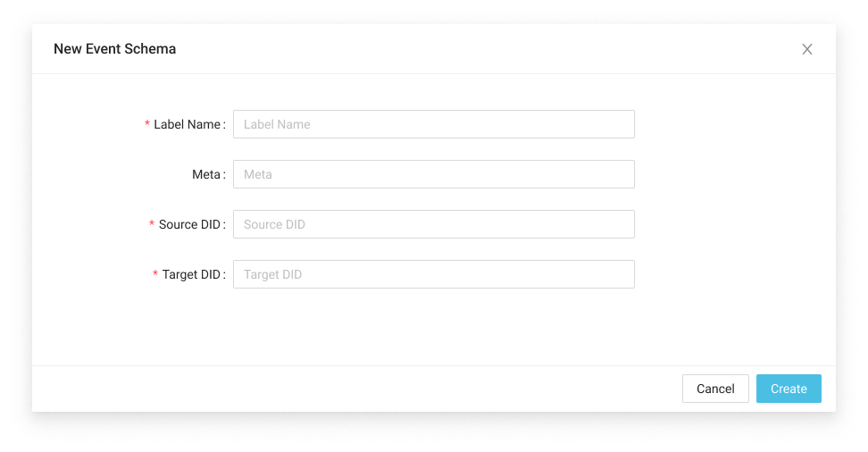868x452 pixels.
Task: Click the "Target DID" label text
Action: coord(191,274)
